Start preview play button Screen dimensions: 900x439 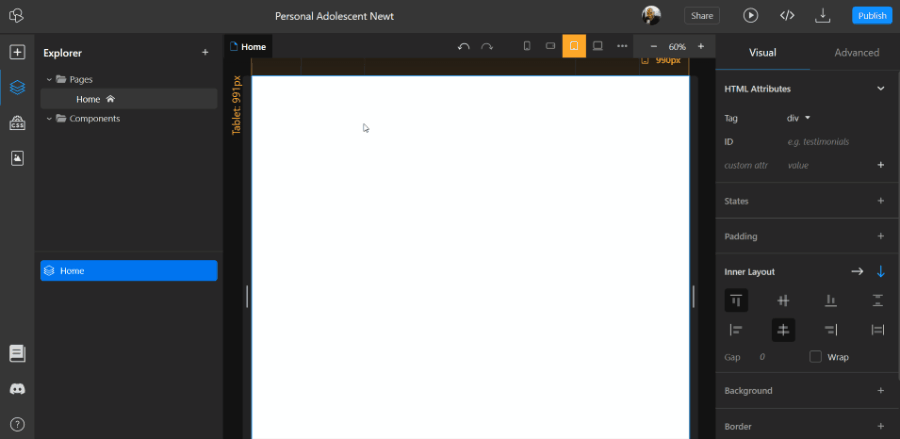coord(751,15)
